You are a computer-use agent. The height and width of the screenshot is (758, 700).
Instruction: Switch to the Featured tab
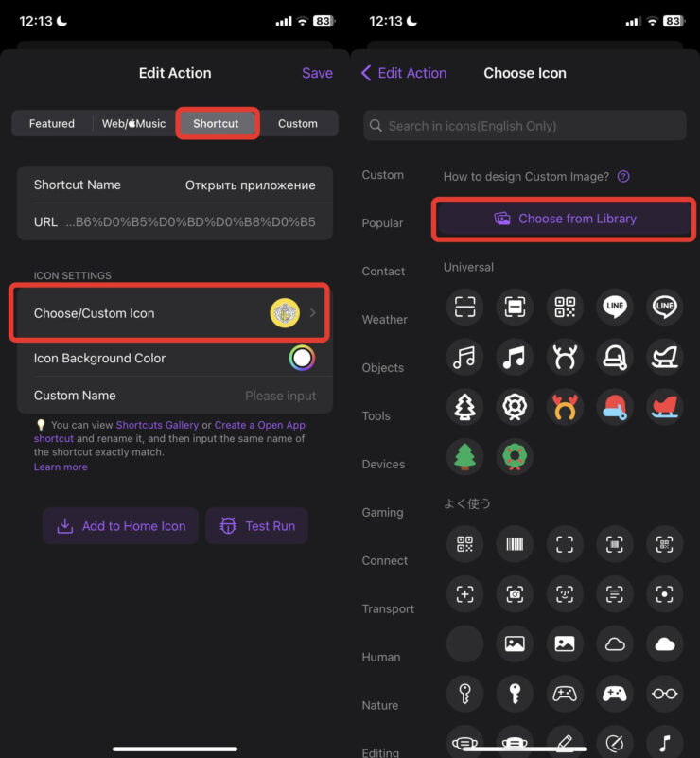click(x=52, y=124)
